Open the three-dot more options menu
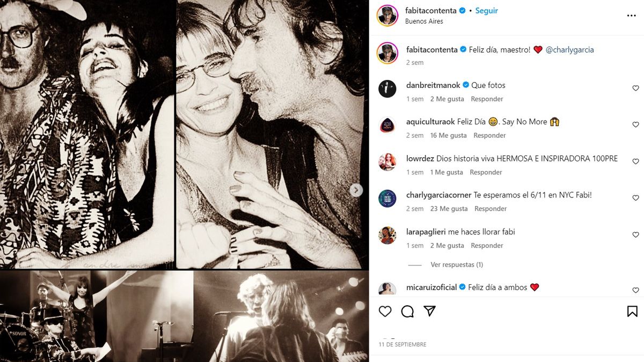Image resolution: width=644 pixels, height=362 pixels. pos(631,16)
